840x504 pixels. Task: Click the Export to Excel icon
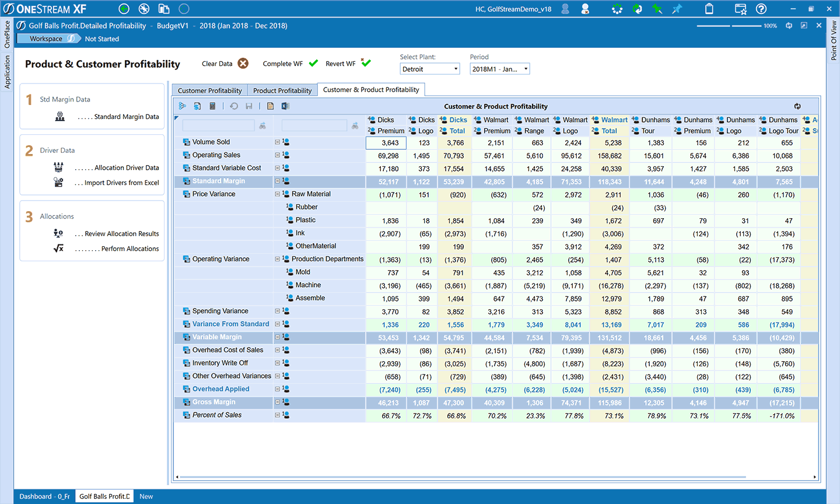point(285,106)
